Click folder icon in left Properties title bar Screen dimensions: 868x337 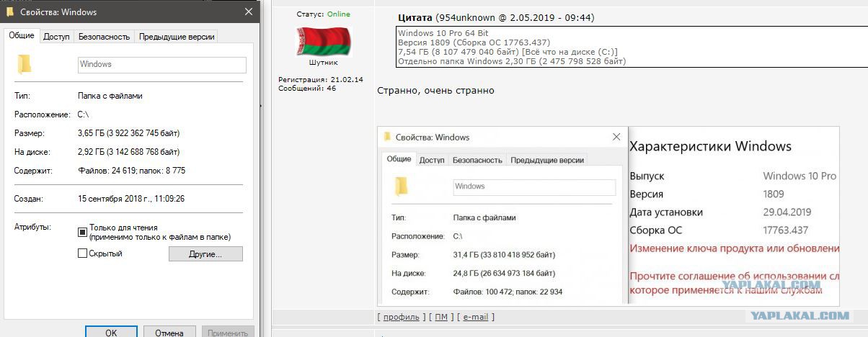[9, 12]
